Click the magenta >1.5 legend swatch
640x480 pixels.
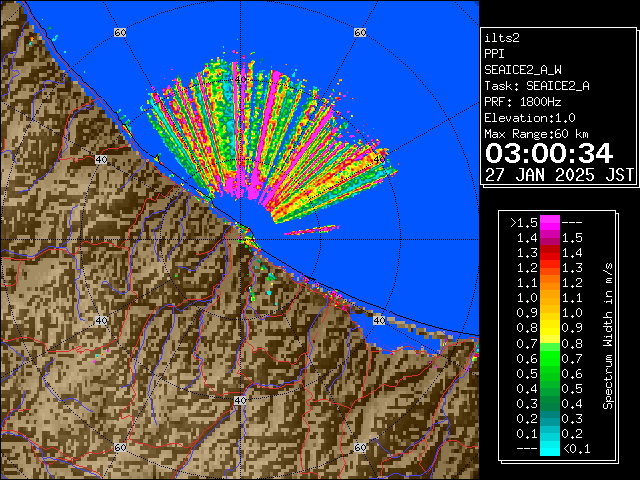pyautogui.click(x=550, y=223)
